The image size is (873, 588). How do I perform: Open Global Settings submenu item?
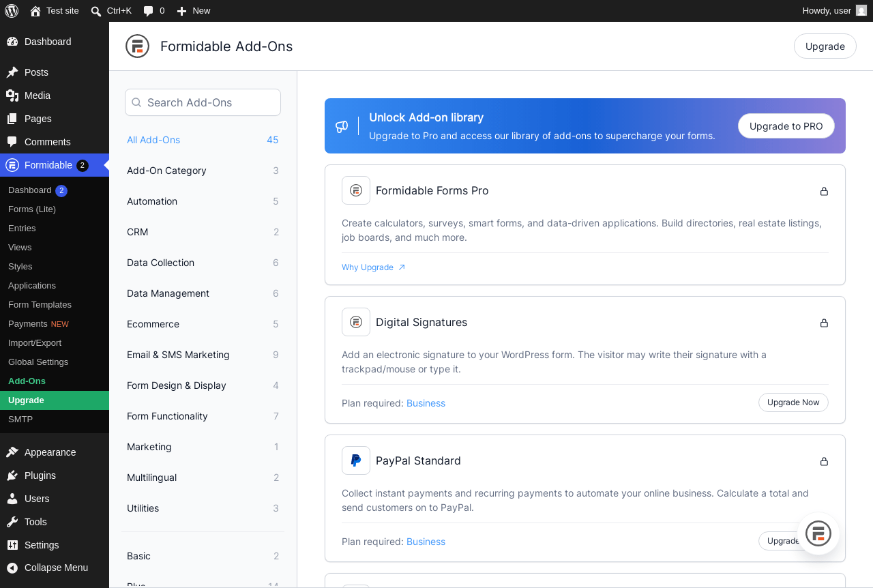click(x=55, y=362)
